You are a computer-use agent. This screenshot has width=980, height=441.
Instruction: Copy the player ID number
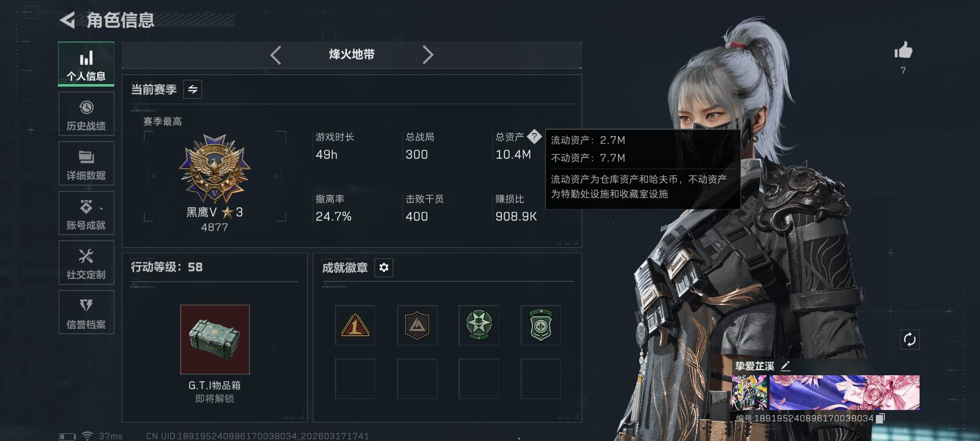pyautogui.click(x=881, y=418)
